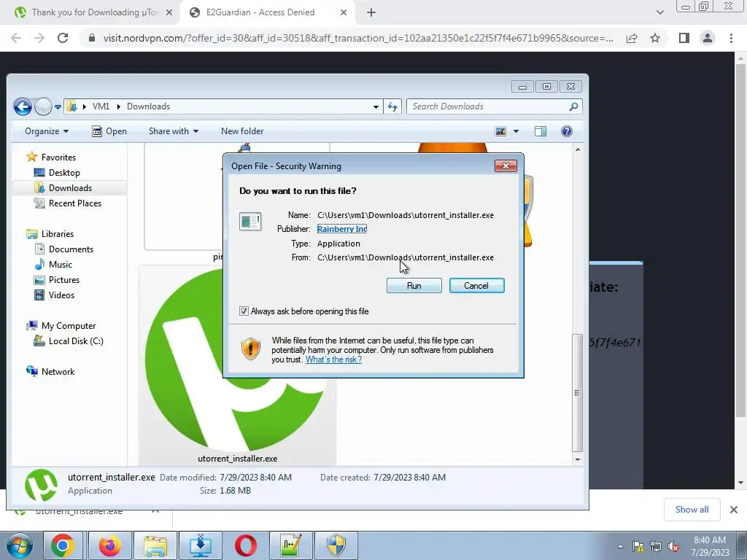
Task: Select the utorrent_installer.exe file thumbnail
Action: [237, 365]
